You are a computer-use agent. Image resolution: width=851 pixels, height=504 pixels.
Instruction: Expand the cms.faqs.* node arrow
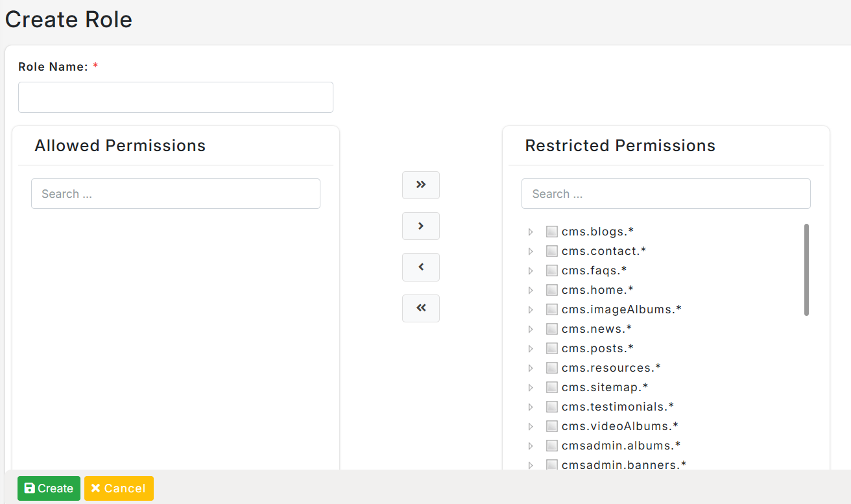click(x=531, y=270)
